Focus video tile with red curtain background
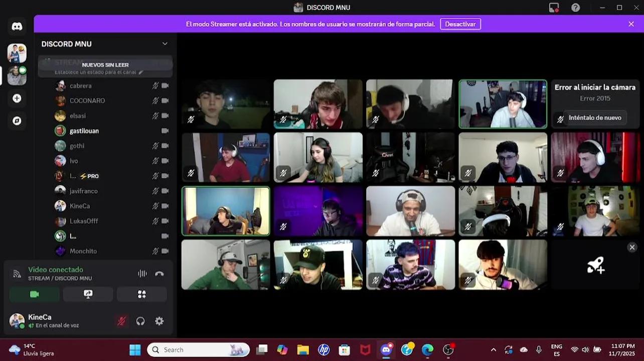The height and width of the screenshot is (361, 644). pos(595,157)
